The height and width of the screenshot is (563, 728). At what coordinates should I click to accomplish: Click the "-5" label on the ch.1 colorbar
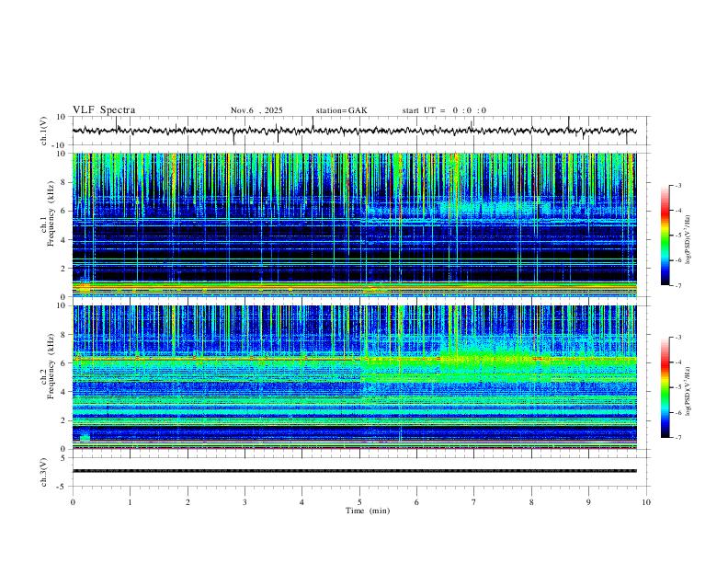tap(678, 236)
